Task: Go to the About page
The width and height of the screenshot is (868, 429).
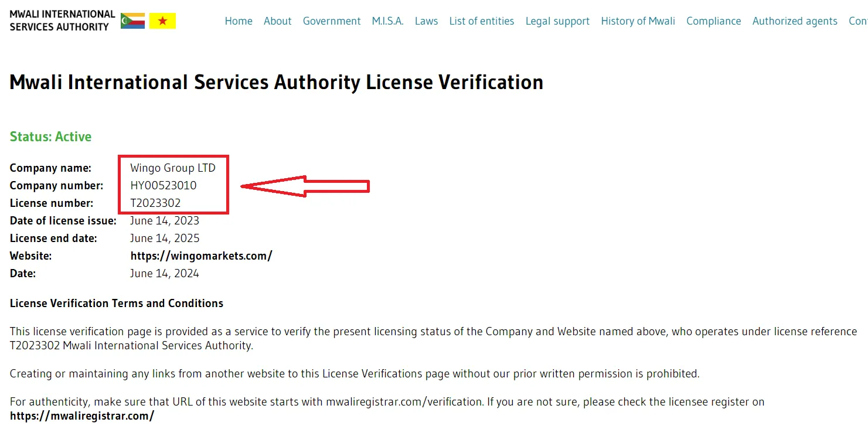Action: [x=277, y=21]
